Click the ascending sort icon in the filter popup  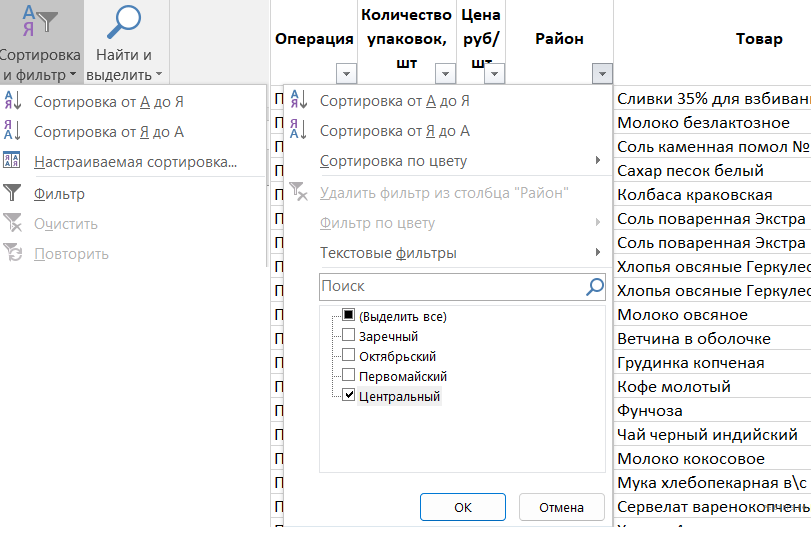coord(298,101)
